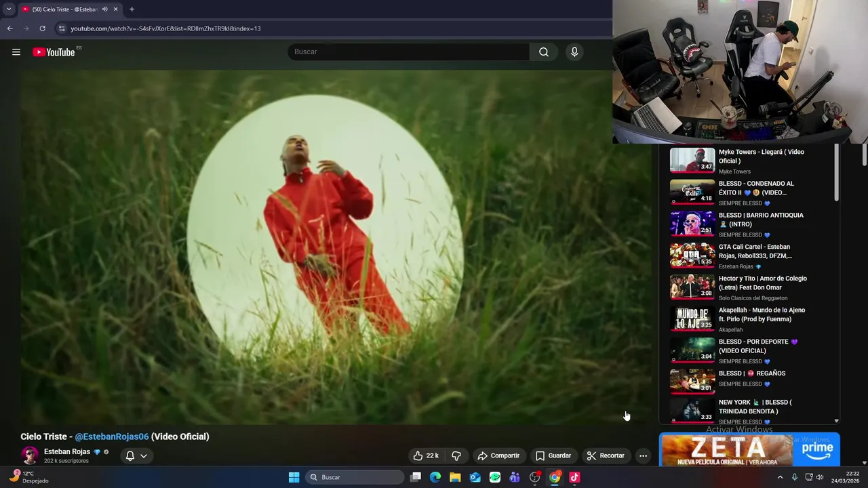Click the Guardar save button
Viewport: 868px width, 488px height.
pos(553,455)
